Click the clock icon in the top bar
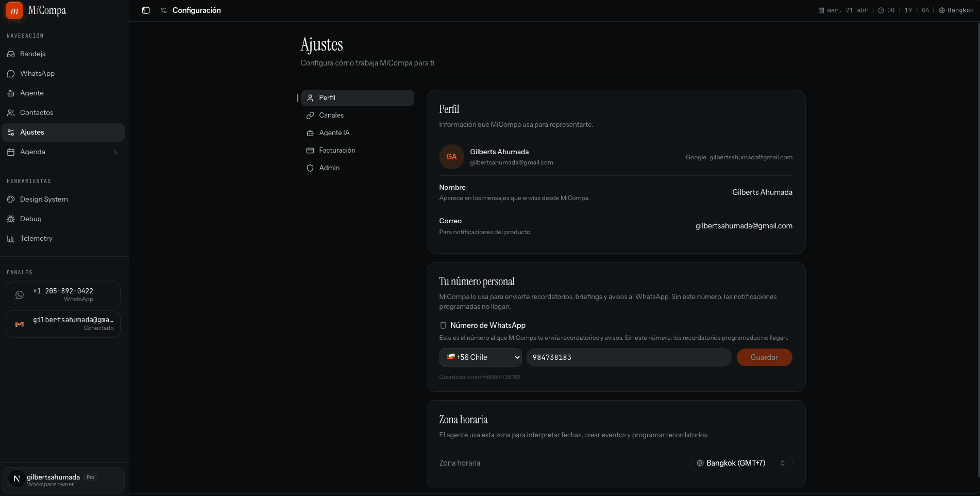The width and height of the screenshot is (980, 496). (881, 10)
